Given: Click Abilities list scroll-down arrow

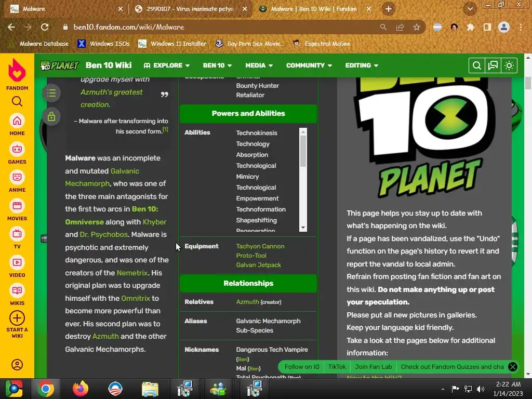Looking at the screenshot, I should (303, 228).
